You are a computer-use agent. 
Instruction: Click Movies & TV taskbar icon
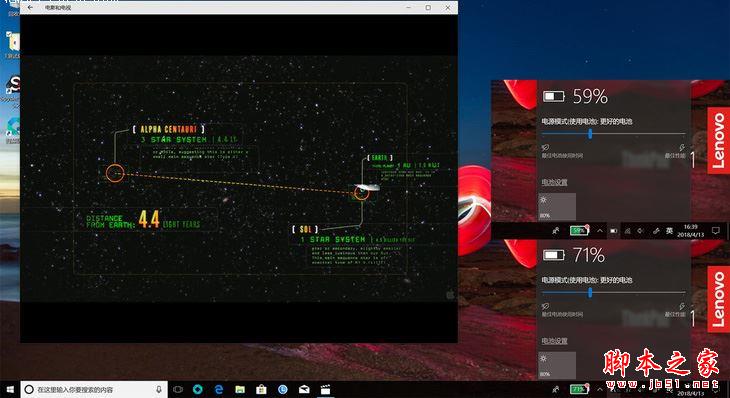coord(325,389)
